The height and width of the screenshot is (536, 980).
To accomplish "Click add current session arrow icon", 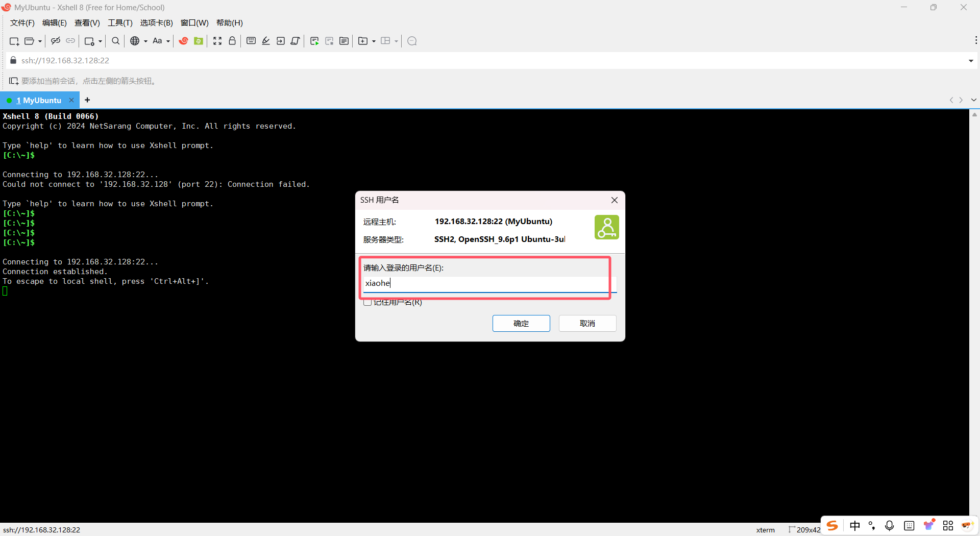I will [x=14, y=81].
